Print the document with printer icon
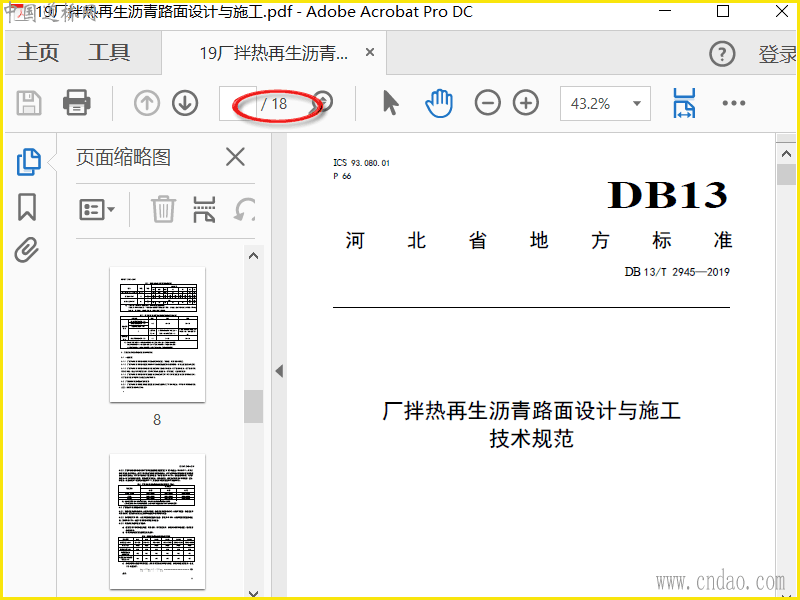 pos(77,103)
